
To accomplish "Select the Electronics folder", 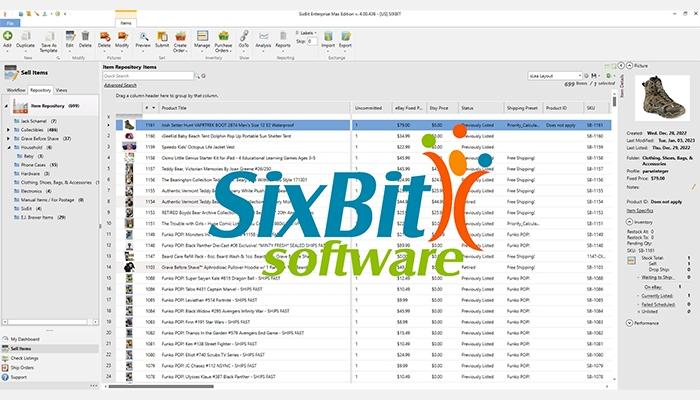I will [32, 191].
